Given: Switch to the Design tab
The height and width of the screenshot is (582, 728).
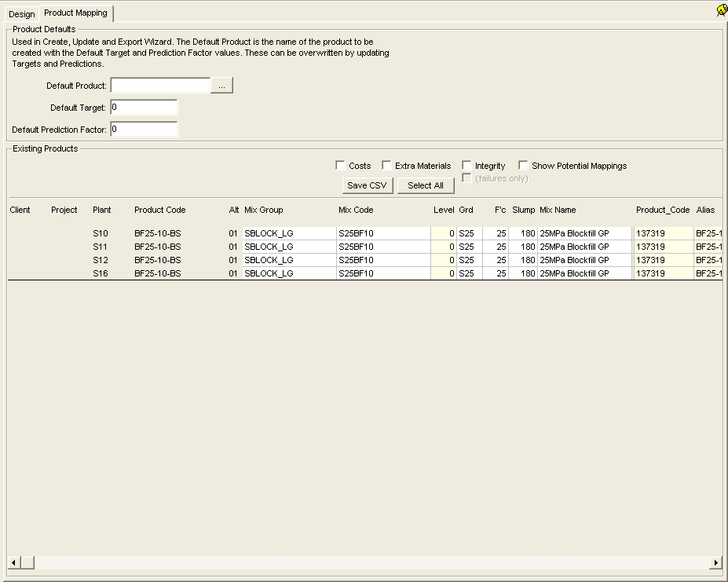Looking at the screenshot, I should [22, 14].
